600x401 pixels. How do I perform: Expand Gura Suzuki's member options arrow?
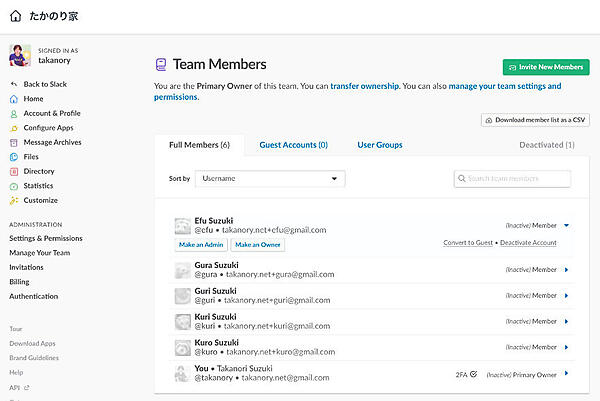coord(566,269)
